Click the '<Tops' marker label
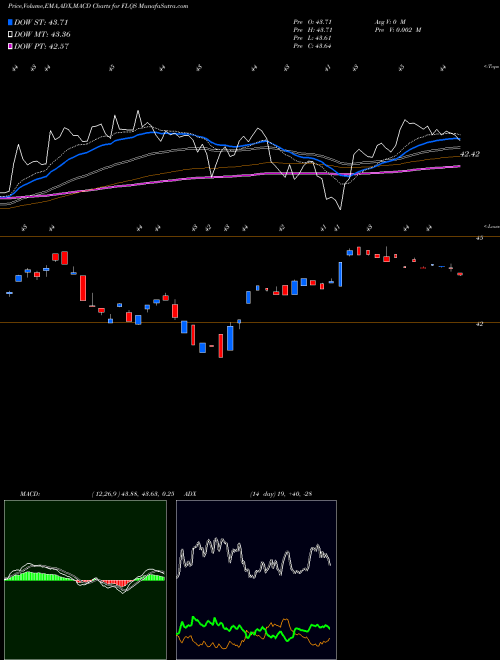 [x=491, y=67]
